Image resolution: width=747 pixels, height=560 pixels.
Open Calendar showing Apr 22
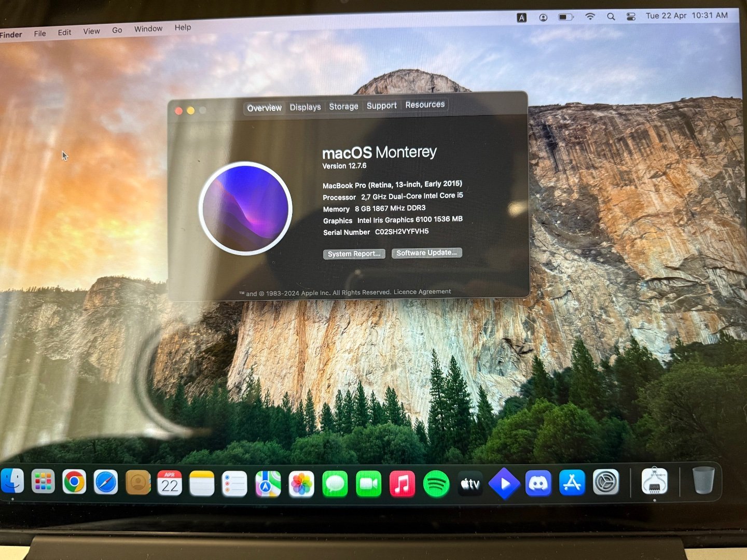pyautogui.click(x=170, y=483)
